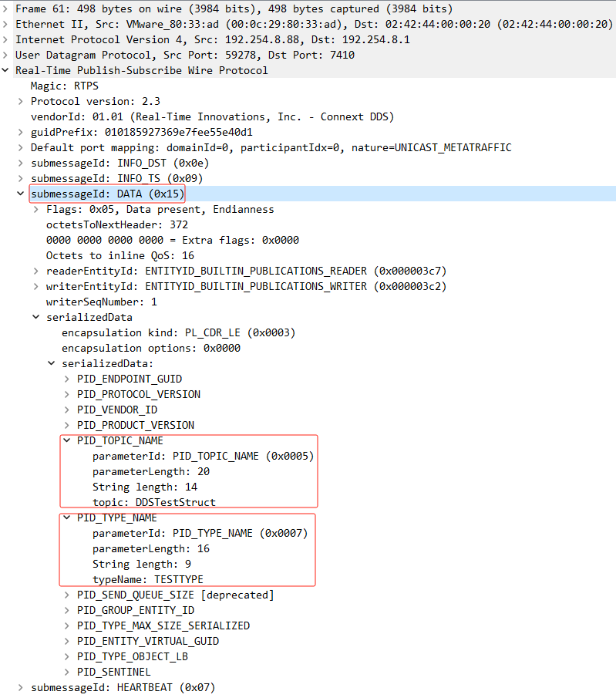Expand Internet Protocol Version 4 details
The image size is (616, 698).
(x=6, y=39)
